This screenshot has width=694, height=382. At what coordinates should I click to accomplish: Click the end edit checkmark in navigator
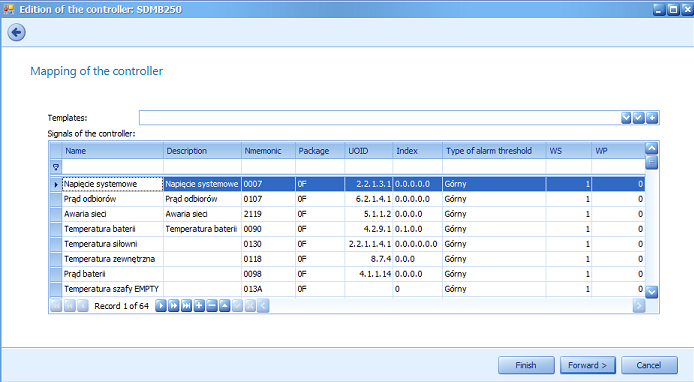[238, 306]
